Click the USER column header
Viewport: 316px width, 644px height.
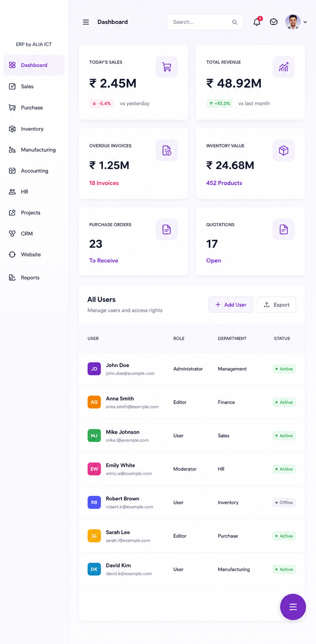click(x=93, y=339)
